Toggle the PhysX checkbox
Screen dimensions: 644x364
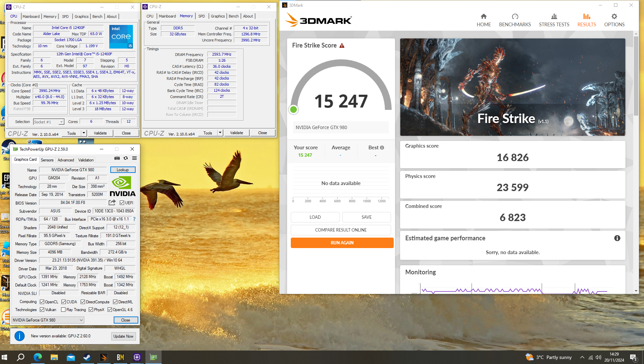(91, 310)
